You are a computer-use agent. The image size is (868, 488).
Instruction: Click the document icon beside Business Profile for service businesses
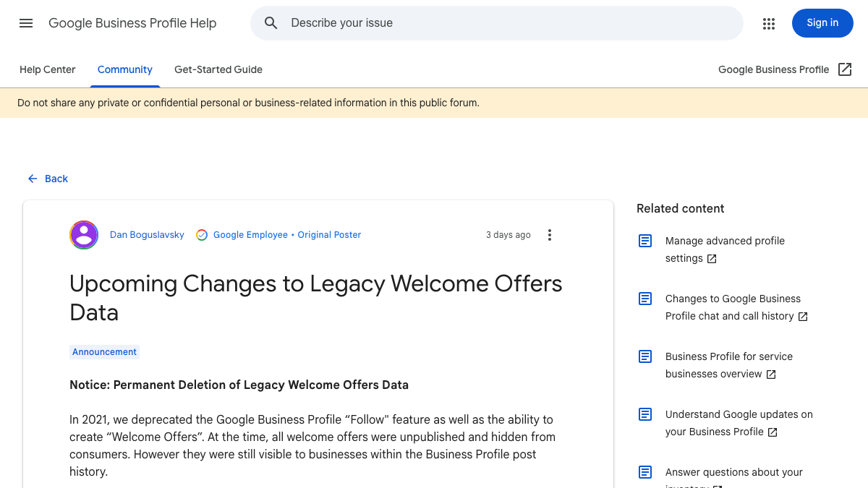[645, 356]
